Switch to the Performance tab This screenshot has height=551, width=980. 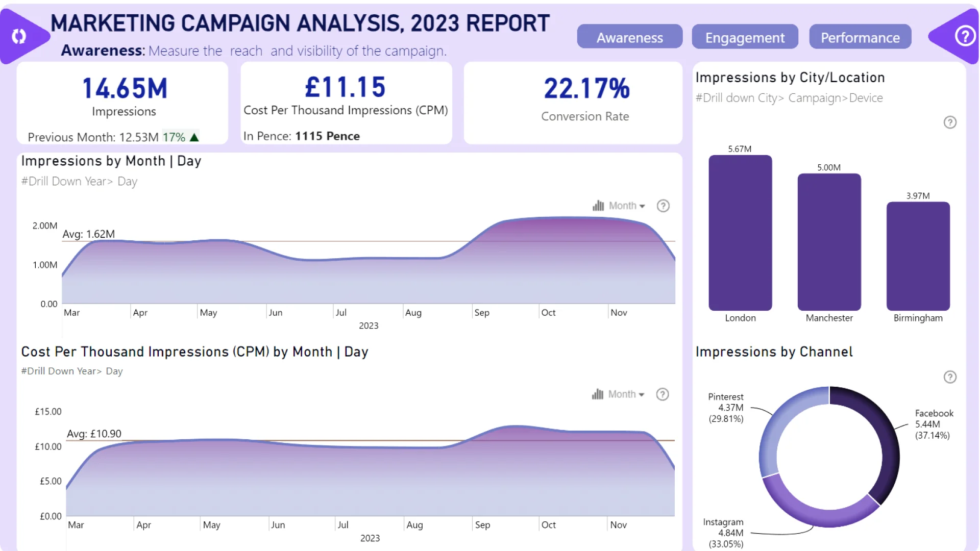tap(860, 37)
